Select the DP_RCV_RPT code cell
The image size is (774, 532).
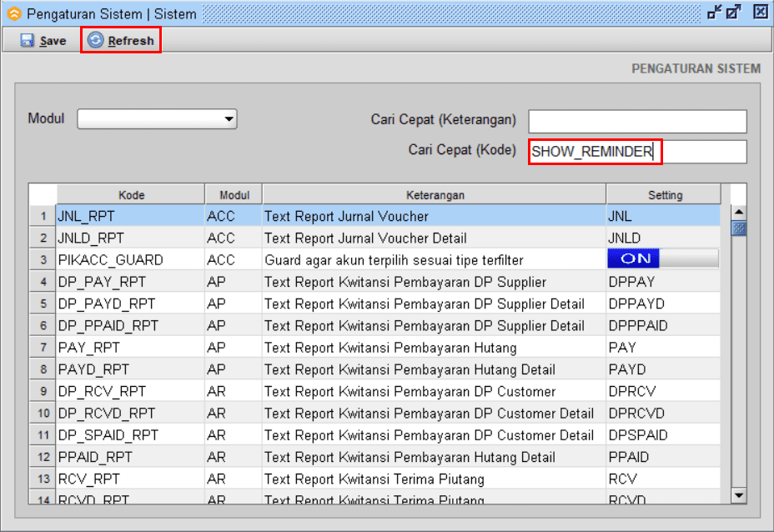coord(130,391)
